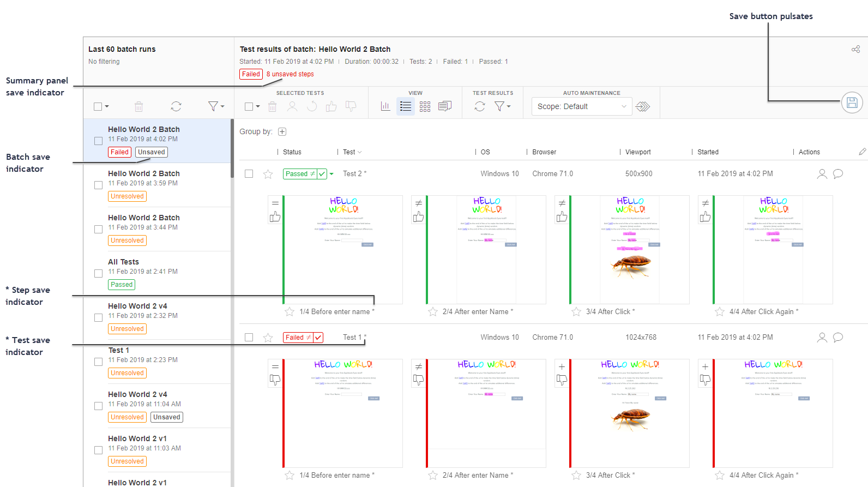Image resolution: width=868 pixels, height=487 pixels.
Task: Refresh the batch runs list
Action: 176,106
